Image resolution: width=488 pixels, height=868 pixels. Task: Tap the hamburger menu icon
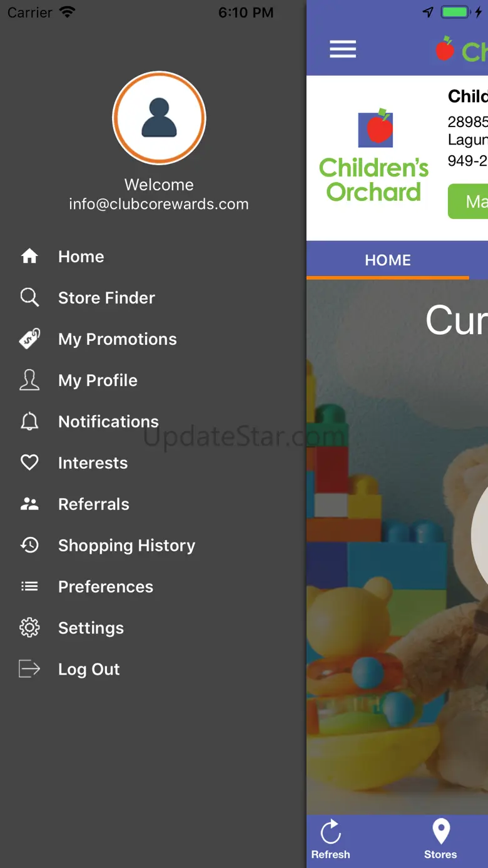(343, 49)
